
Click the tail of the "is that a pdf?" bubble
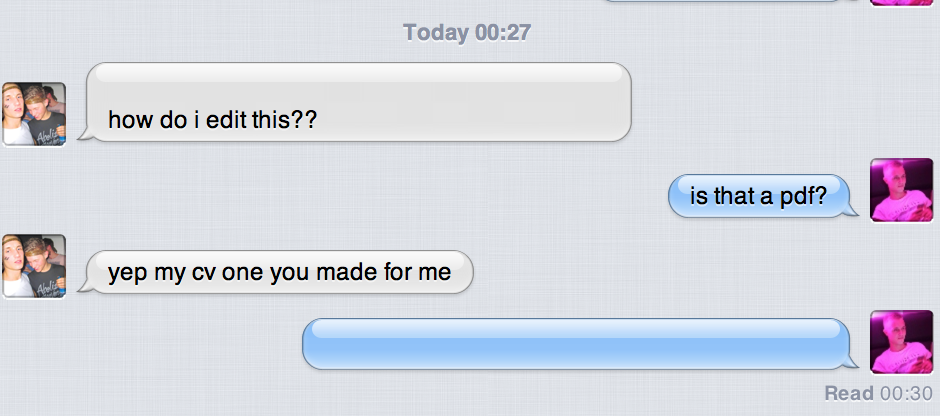[851, 209]
